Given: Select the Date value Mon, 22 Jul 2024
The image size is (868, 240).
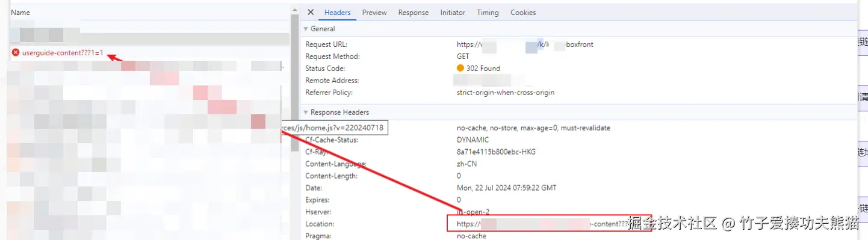Looking at the screenshot, I should (x=507, y=188).
